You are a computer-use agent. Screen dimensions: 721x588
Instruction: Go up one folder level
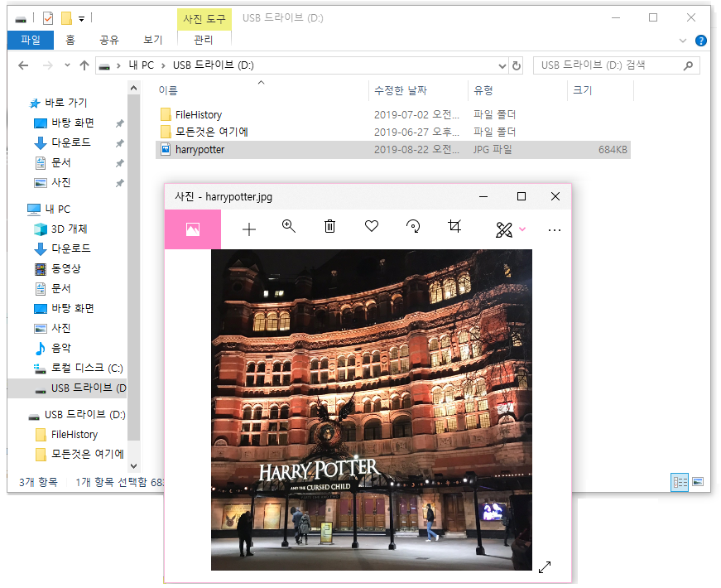tap(84, 65)
